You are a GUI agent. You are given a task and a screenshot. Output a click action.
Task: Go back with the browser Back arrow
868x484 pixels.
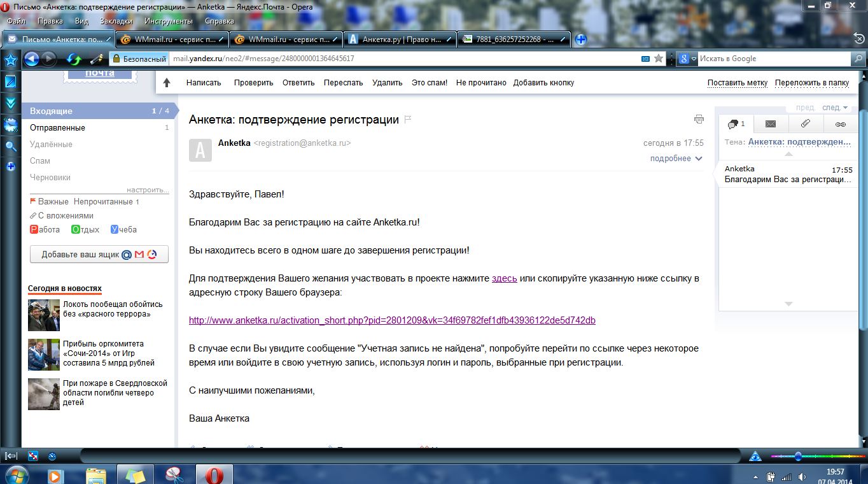(31, 59)
